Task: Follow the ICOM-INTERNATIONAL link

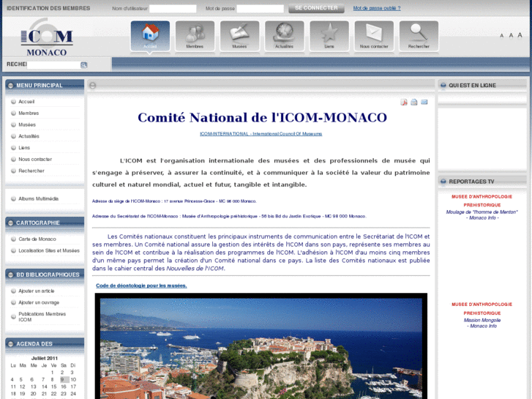Action: pyautogui.click(x=261, y=134)
